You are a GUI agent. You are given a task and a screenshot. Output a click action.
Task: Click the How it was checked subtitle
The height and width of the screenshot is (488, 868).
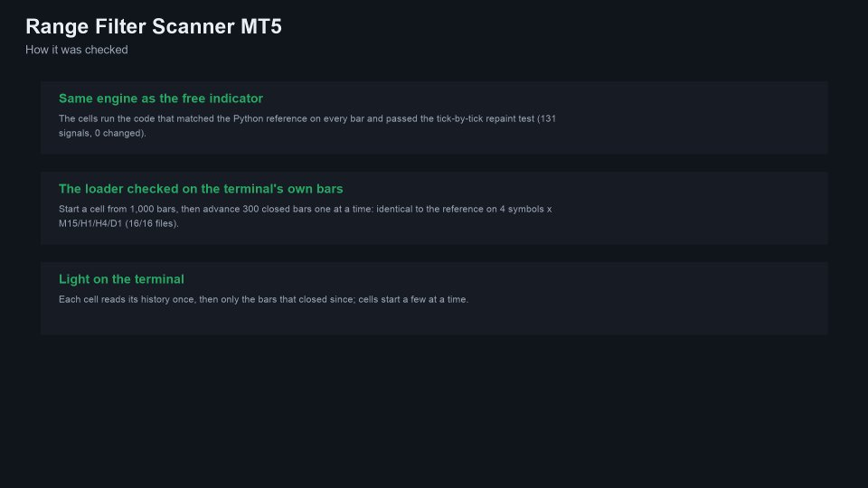[x=76, y=50]
